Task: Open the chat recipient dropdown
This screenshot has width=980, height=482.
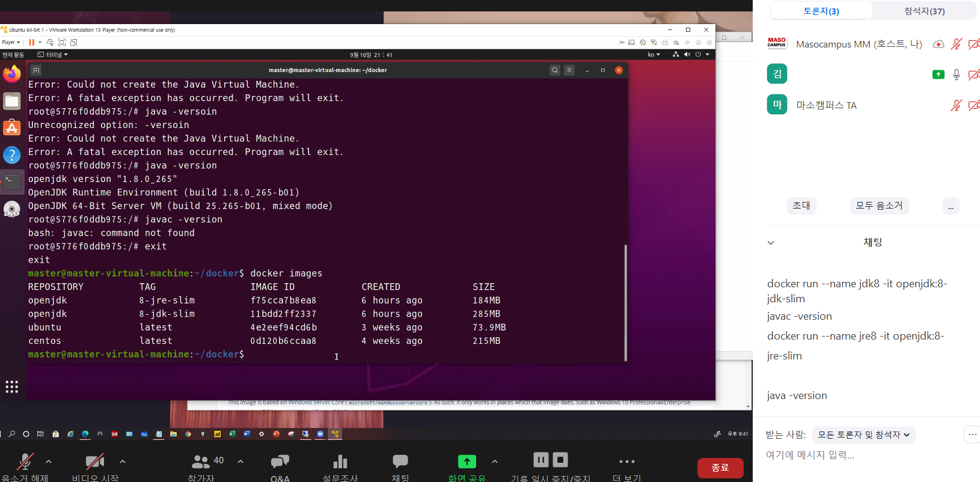Action: [x=863, y=435]
